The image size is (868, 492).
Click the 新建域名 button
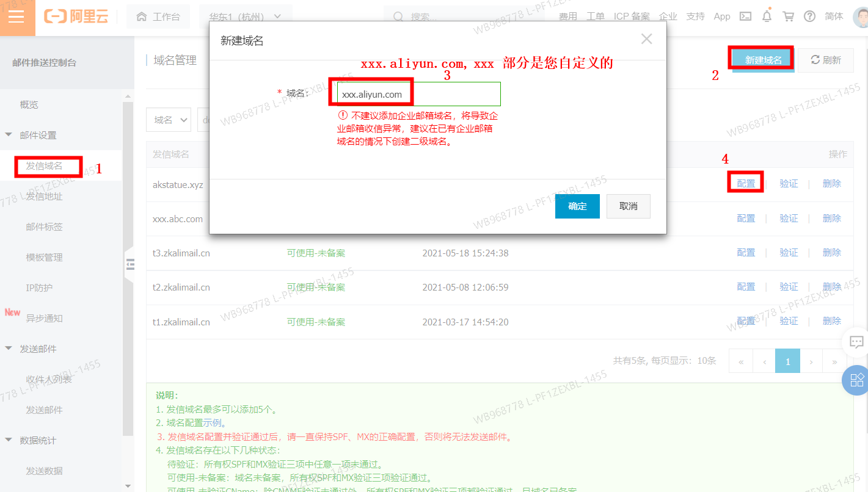763,60
